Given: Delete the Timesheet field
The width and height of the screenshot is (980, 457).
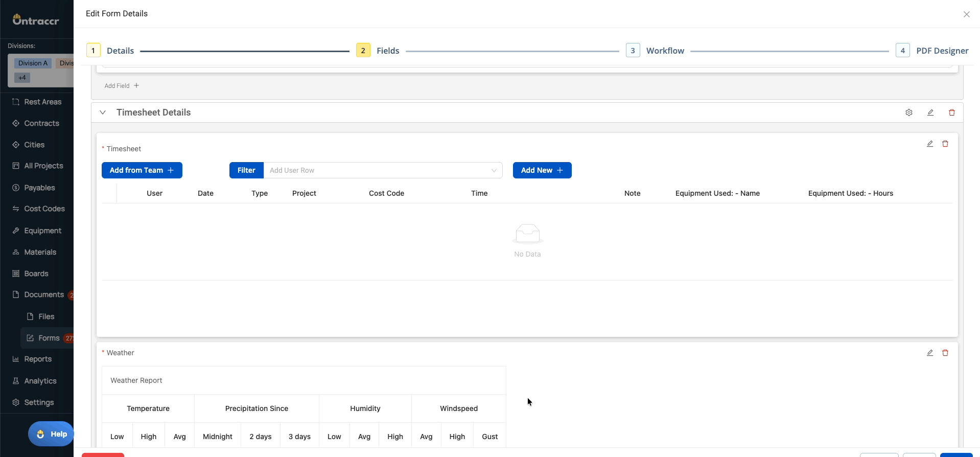Looking at the screenshot, I should [x=945, y=144].
